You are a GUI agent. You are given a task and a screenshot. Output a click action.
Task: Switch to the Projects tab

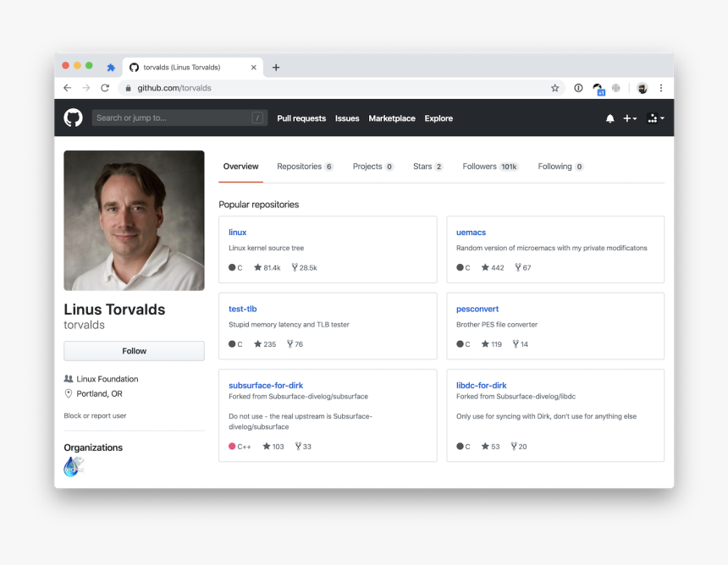(x=373, y=167)
